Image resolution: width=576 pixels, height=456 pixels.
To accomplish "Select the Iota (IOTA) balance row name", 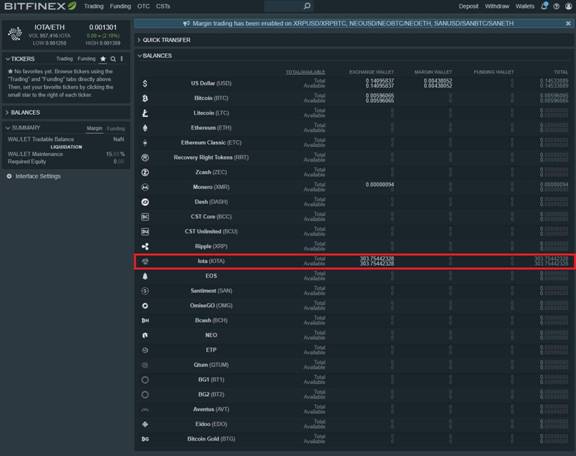I will tap(211, 261).
